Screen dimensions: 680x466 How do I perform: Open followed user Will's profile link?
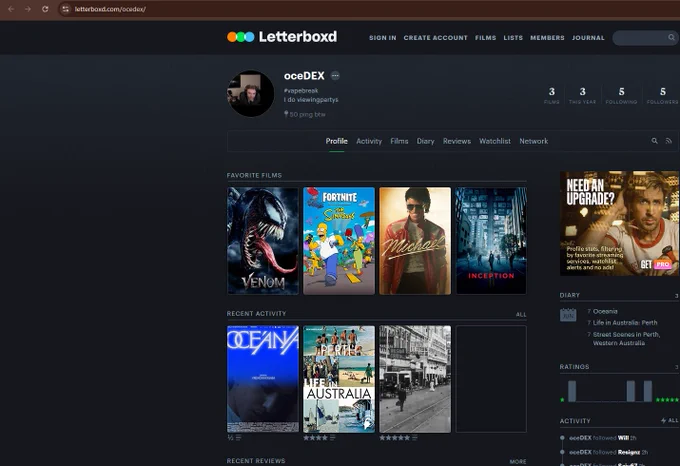623,438
